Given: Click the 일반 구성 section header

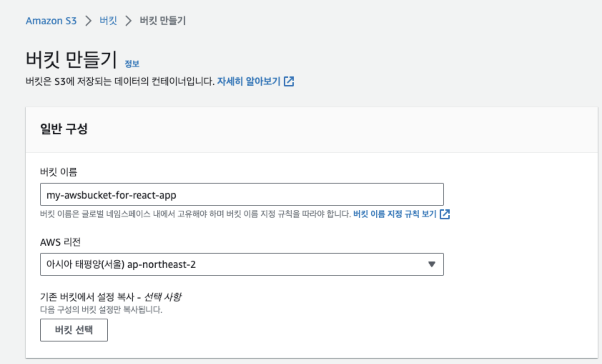Looking at the screenshot, I should pos(64,129).
